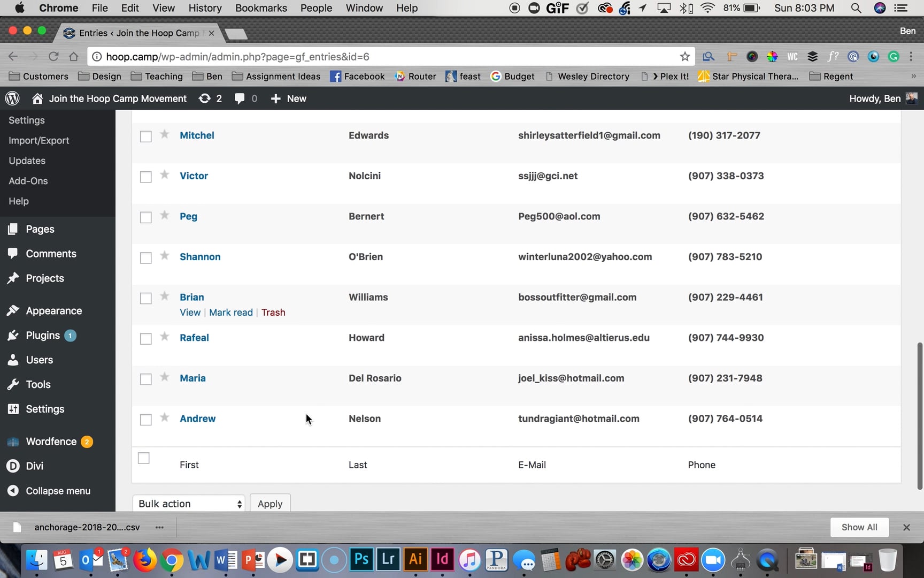Open the Assignment Ideas bookmarks folder
924x578 pixels.
(276, 77)
